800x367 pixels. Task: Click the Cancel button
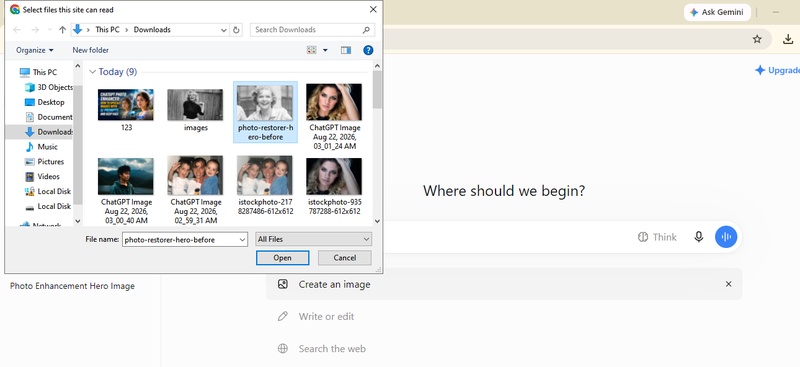coord(345,258)
